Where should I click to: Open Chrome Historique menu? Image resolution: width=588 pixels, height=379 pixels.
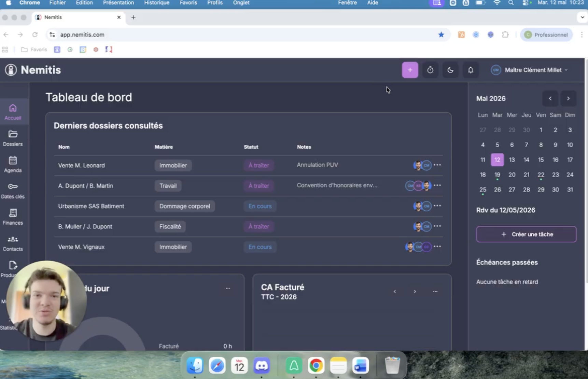coord(157,3)
